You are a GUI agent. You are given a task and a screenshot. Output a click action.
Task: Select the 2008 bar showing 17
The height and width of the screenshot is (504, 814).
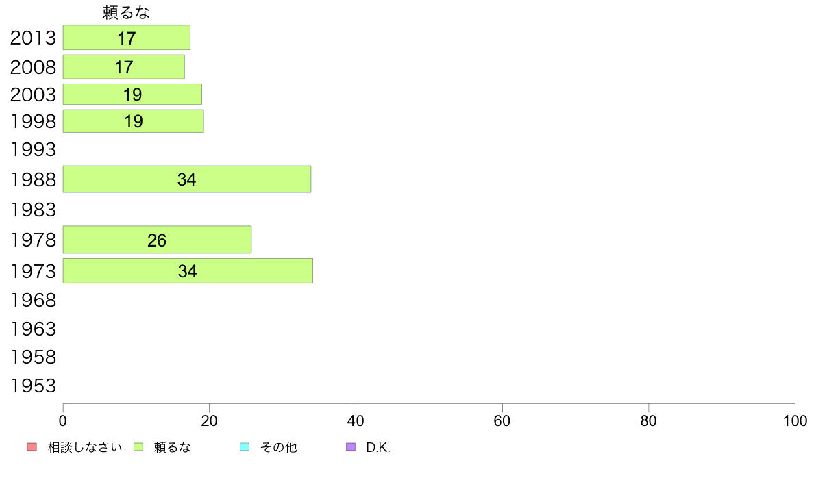tap(124, 67)
